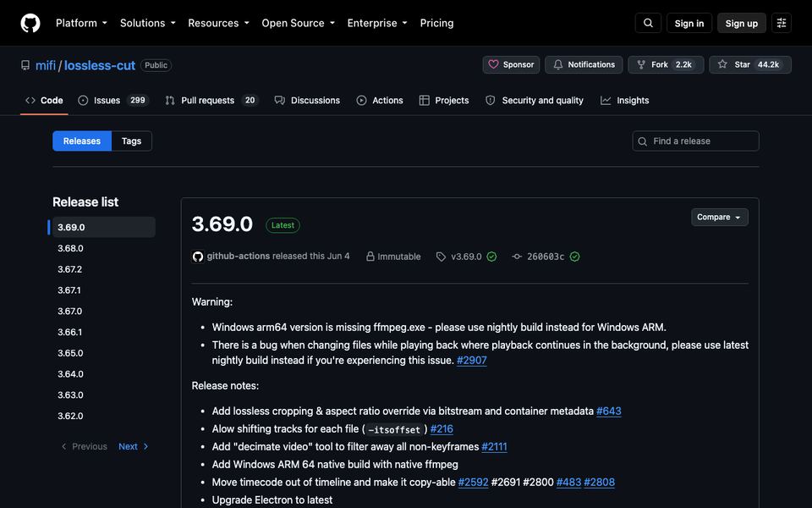Expand the Platform menu
This screenshot has height=508, width=812.
pos(81,23)
